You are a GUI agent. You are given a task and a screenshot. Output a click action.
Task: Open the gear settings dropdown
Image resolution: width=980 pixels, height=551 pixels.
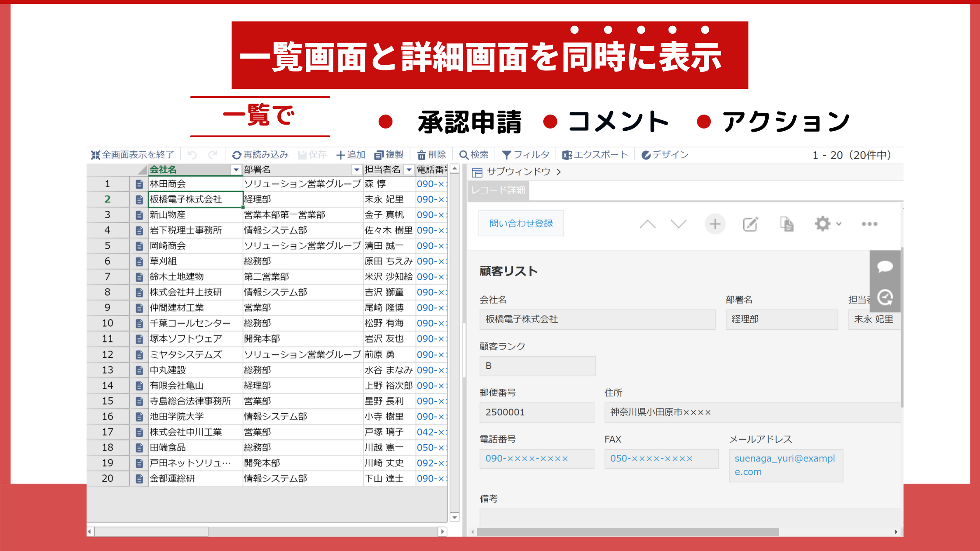[828, 224]
